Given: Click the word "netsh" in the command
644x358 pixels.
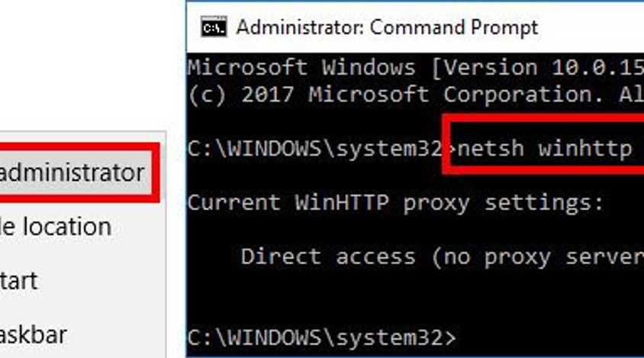Looking at the screenshot, I should 490,148.
